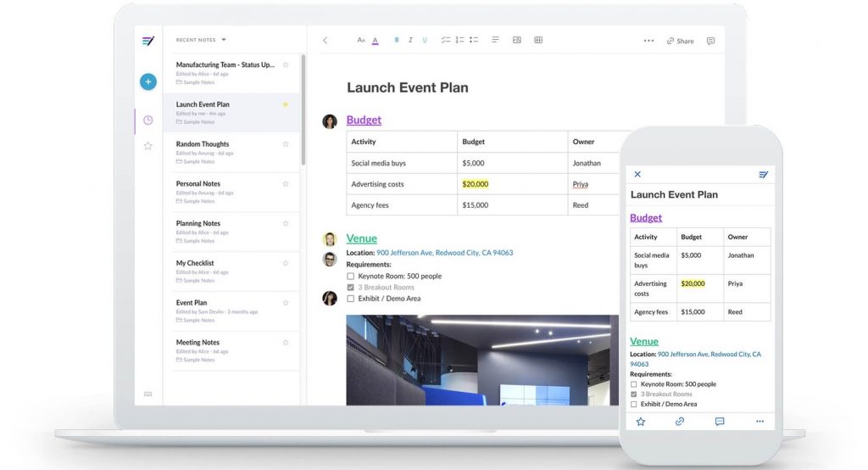Image resolution: width=868 pixels, height=470 pixels.
Task: Toggle bold formatting
Action: (397, 40)
